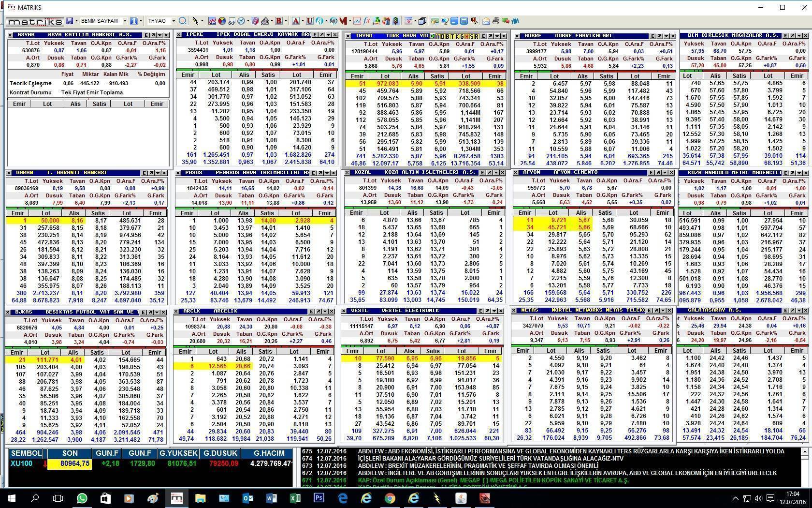
Task: Click the clock (time) toolbar icon
Action: (241, 21)
